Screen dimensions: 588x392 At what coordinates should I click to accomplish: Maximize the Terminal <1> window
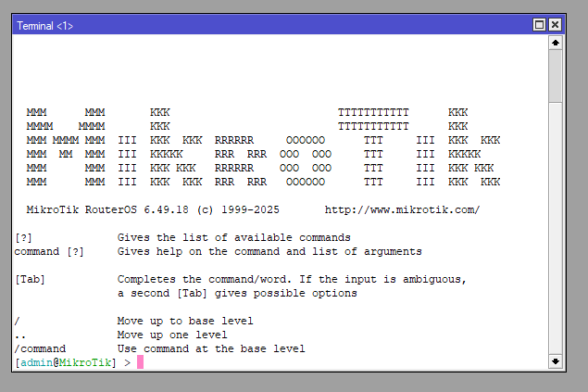(539, 25)
